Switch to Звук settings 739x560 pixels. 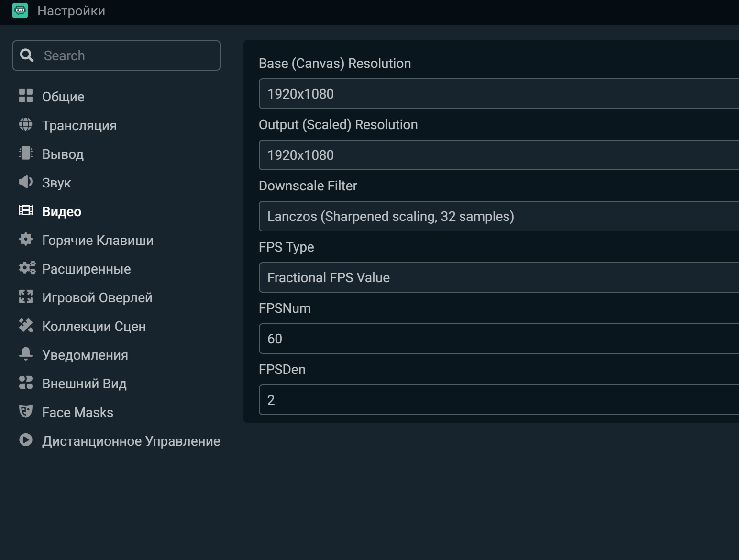click(x=56, y=183)
